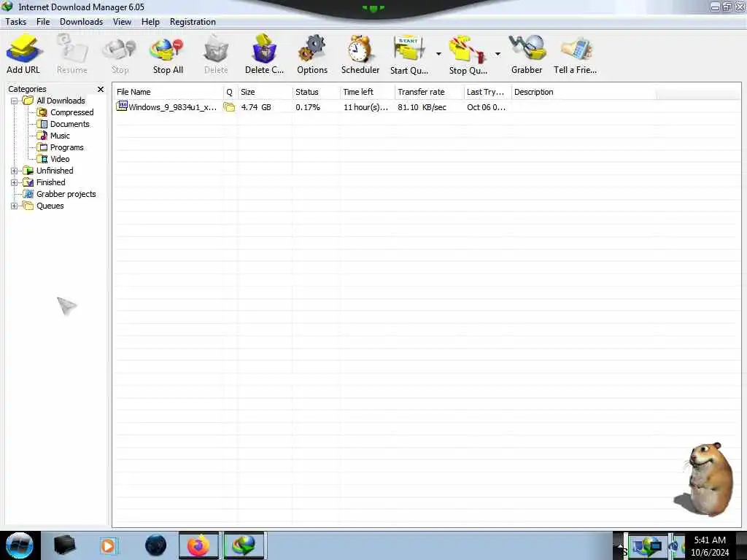Screen dimensions: 747x560
Task: Open Firefox from the taskbar
Action: point(198,545)
